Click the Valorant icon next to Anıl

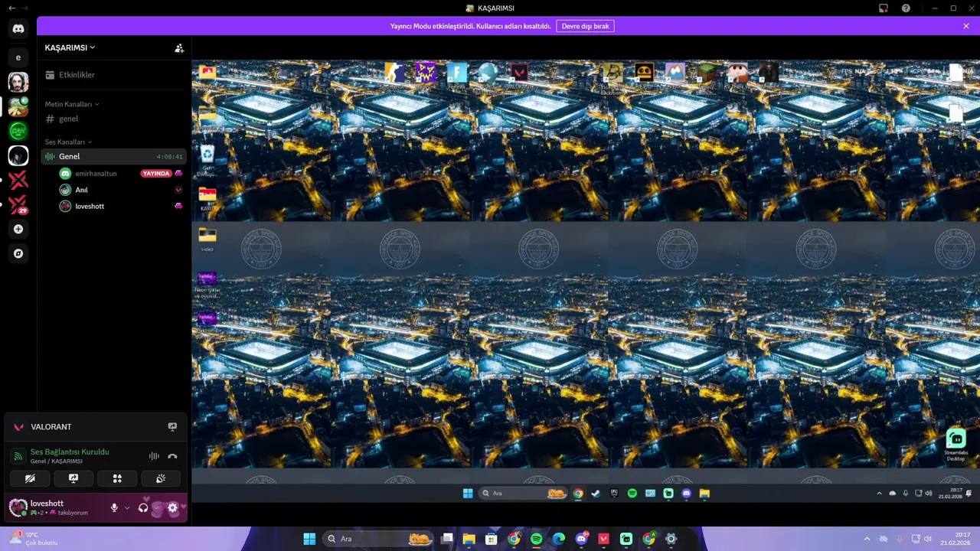pyautogui.click(x=178, y=190)
